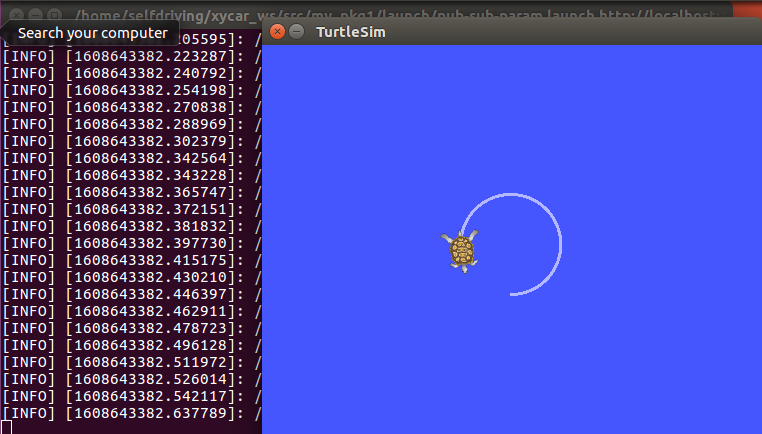The image size is (762, 434).
Task: Click the terminal cursor block at bottom
Action: click(x=6, y=428)
